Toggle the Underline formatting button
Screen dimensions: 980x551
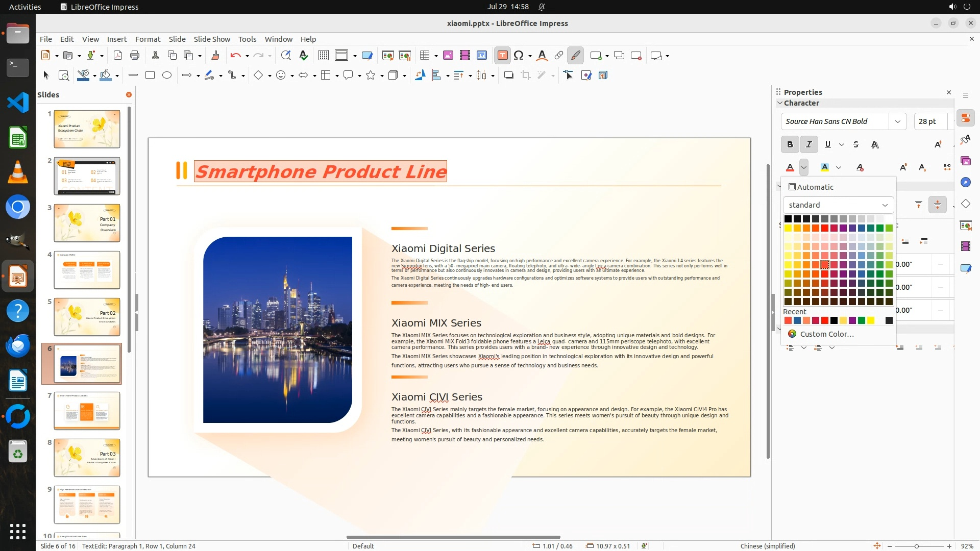(x=827, y=144)
